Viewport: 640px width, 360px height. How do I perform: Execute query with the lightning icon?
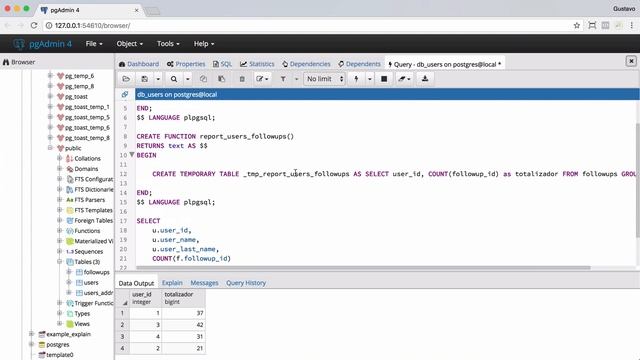[x=356, y=79]
